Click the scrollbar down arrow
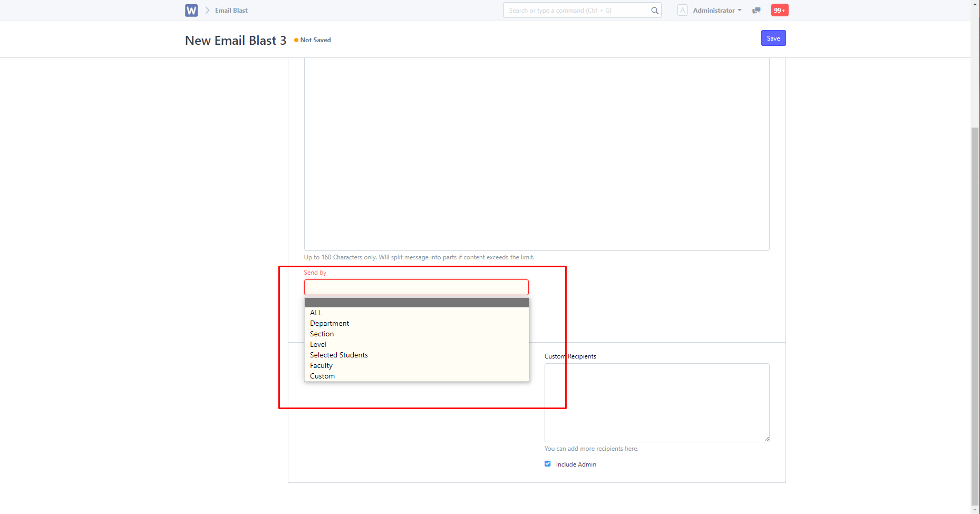Image resolution: width=980 pixels, height=514 pixels. pos(975,510)
